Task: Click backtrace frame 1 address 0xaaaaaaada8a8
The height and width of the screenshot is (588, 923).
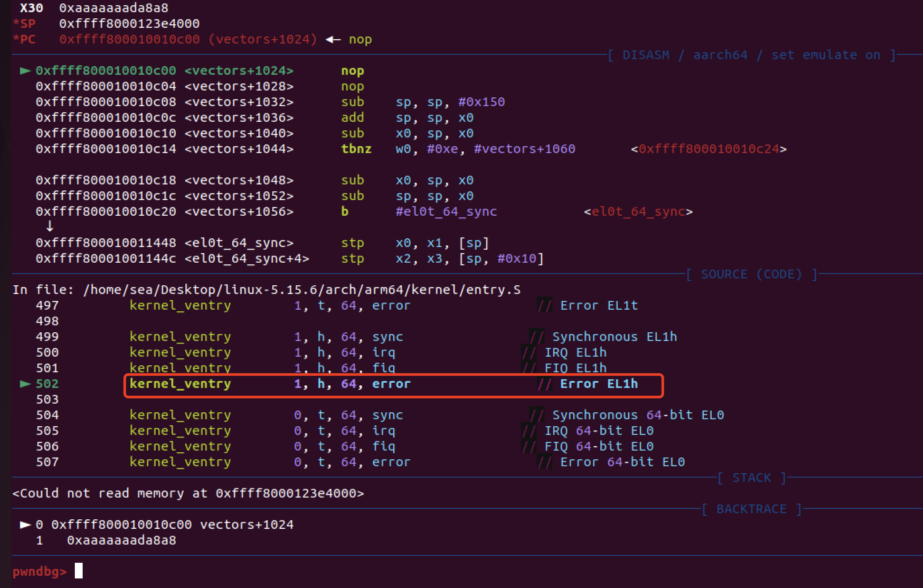Action: (x=121, y=541)
